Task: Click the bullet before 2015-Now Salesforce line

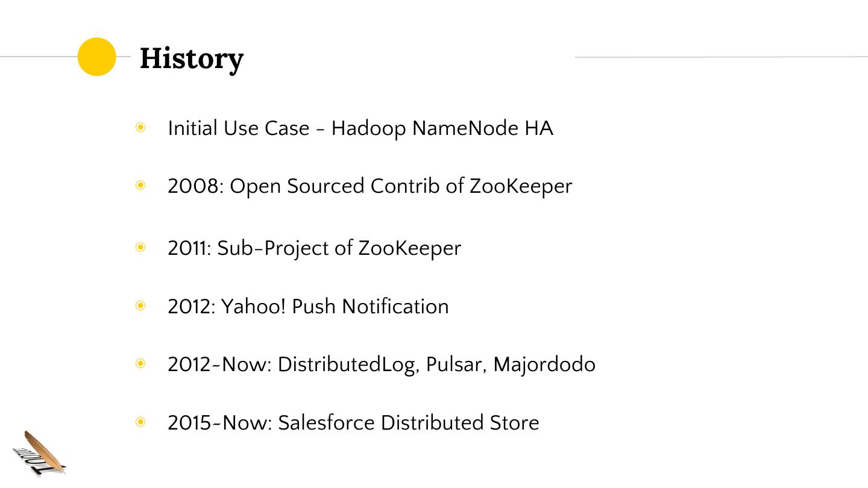Action: (x=140, y=422)
